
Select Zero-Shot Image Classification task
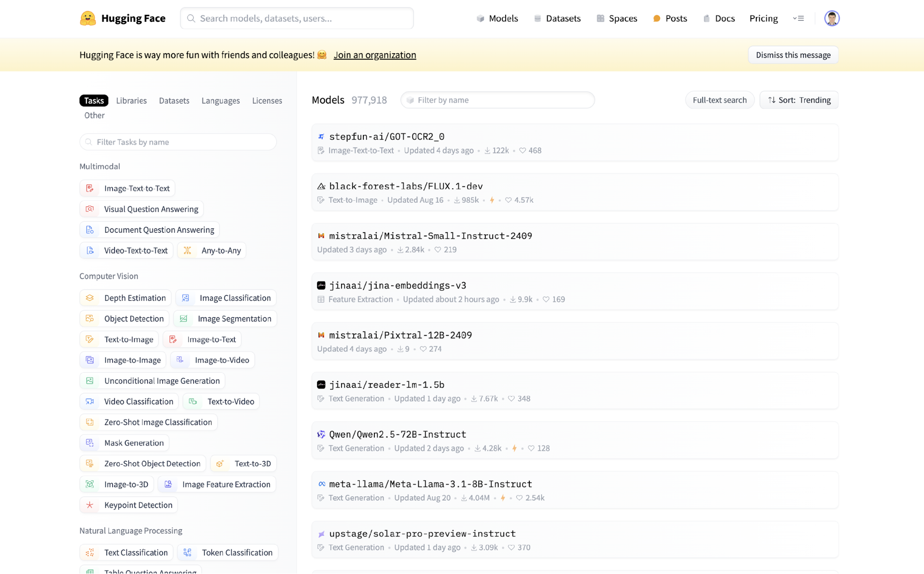click(148, 422)
